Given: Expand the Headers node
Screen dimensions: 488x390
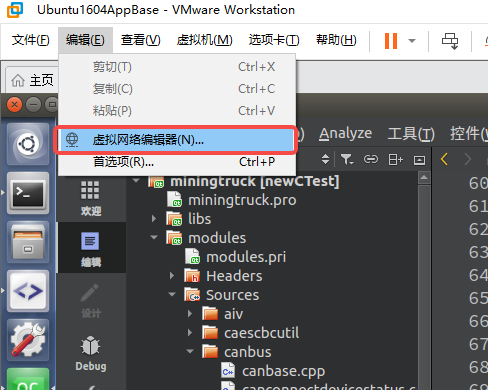Looking at the screenshot, I should tap(172, 276).
